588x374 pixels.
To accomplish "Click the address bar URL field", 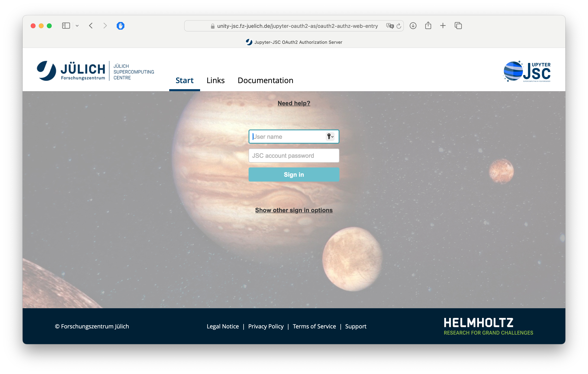I will [x=297, y=26].
